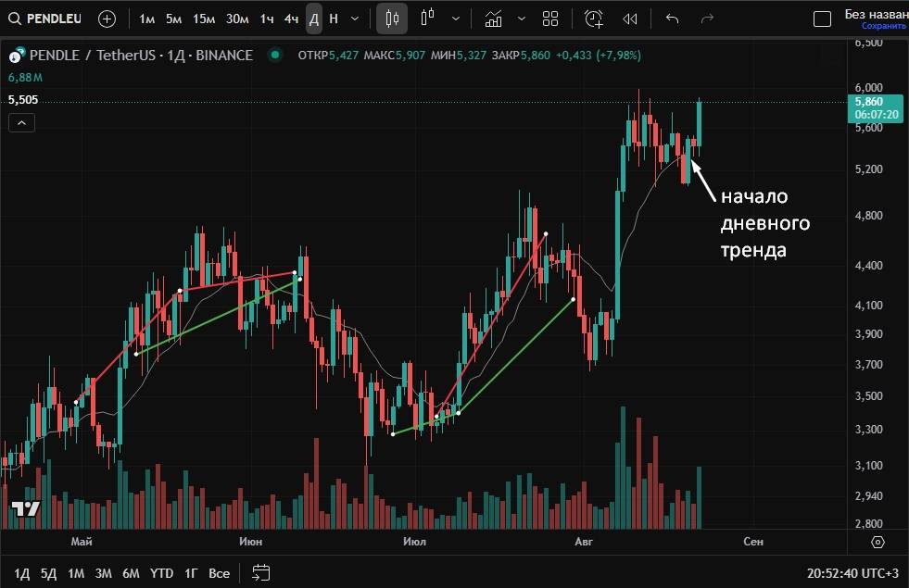Click the add symbol plus icon

(x=107, y=19)
